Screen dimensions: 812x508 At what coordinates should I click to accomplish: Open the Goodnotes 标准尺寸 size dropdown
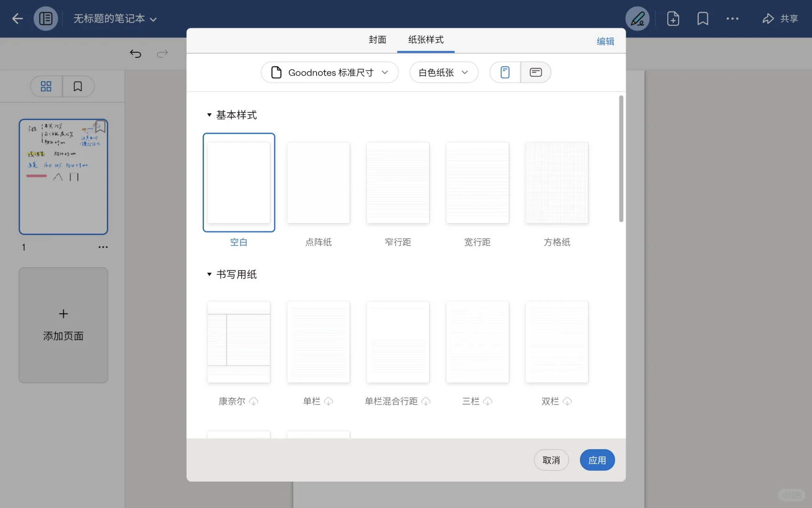pos(329,72)
